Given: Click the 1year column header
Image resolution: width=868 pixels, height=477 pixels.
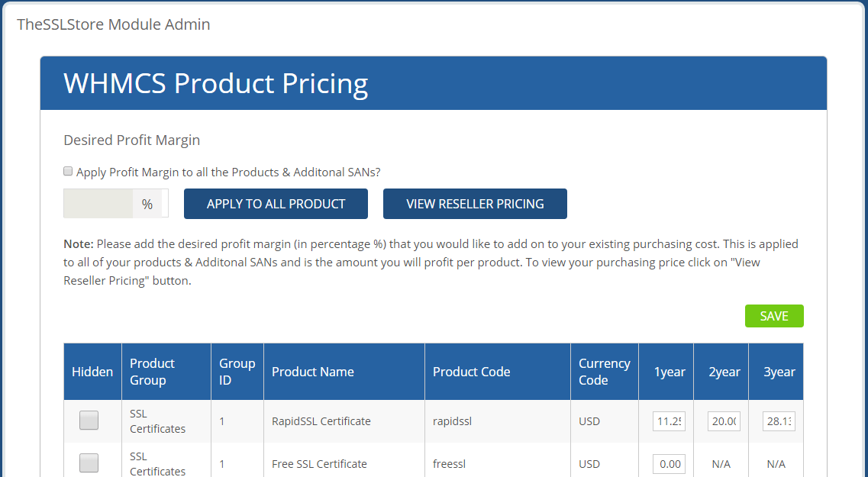Looking at the screenshot, I should [666, 372].
